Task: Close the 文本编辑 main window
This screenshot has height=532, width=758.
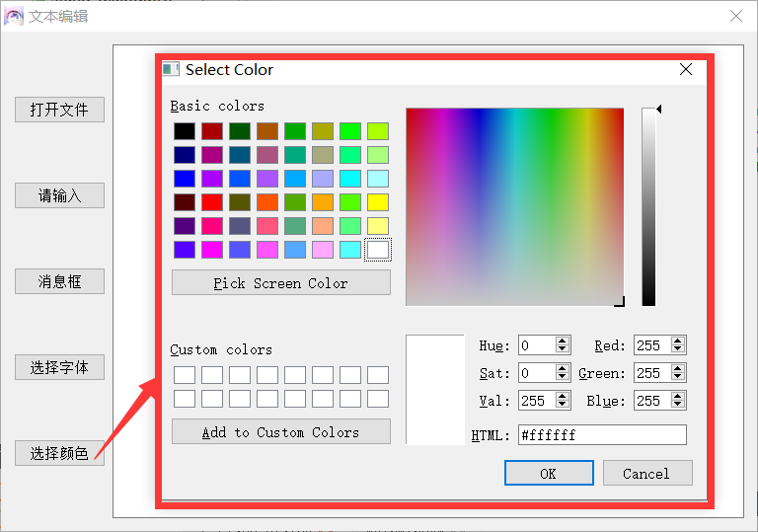Action: click(736, 17)
